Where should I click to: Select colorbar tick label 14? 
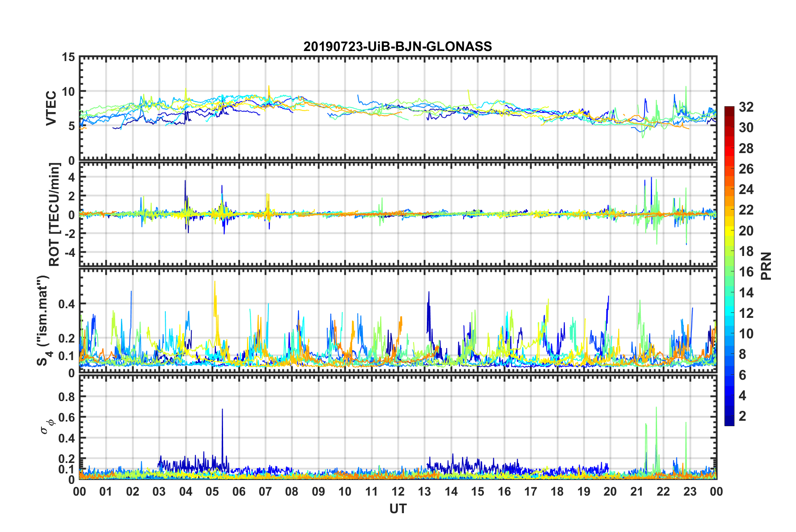point(746,293)
